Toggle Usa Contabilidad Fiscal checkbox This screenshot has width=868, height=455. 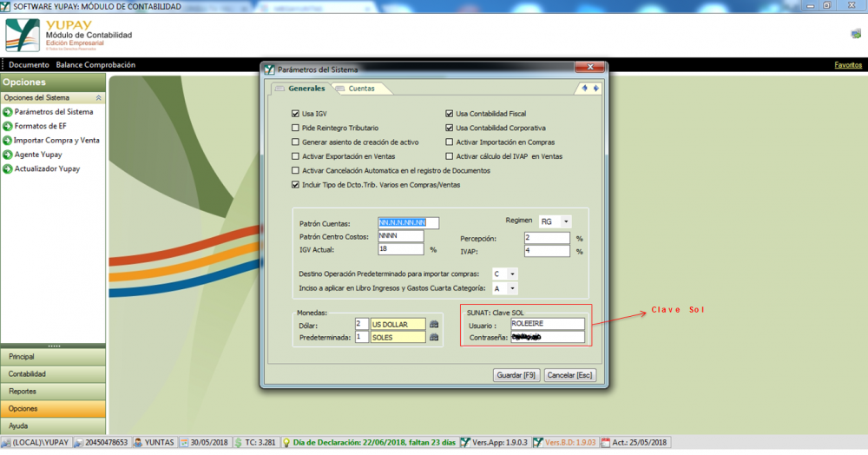click(x=449, y=114)
